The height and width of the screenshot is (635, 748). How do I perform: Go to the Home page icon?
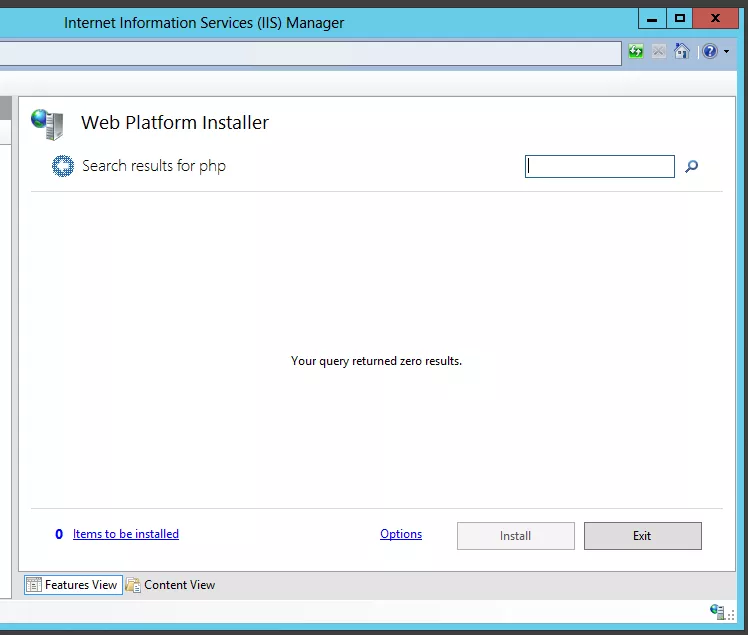point(682,51)
